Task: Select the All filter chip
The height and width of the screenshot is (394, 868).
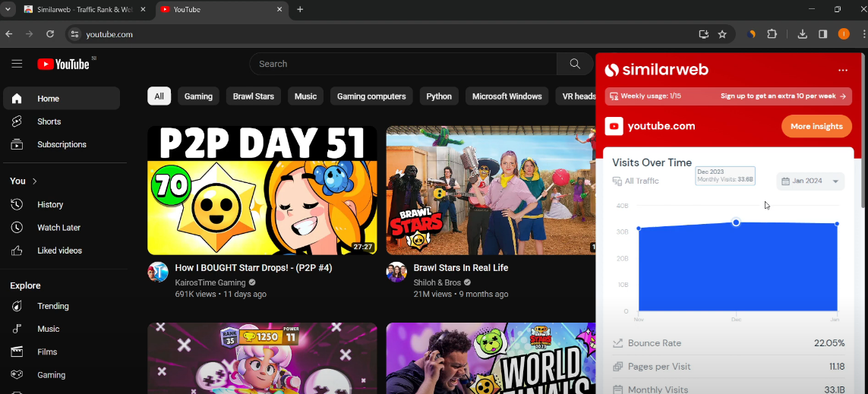Action: click(x=159, y=96)
